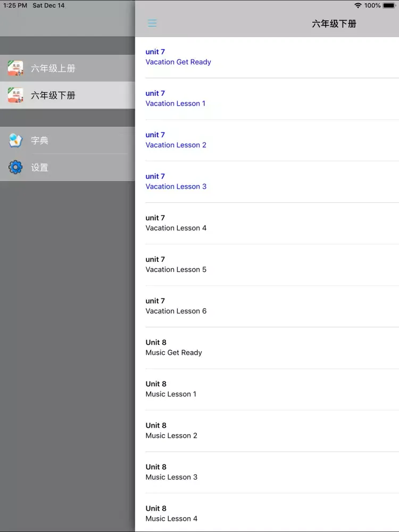399x532 pixels.
Task: Tap the hamburger menu icon
Action: click(x=152, y=23)
